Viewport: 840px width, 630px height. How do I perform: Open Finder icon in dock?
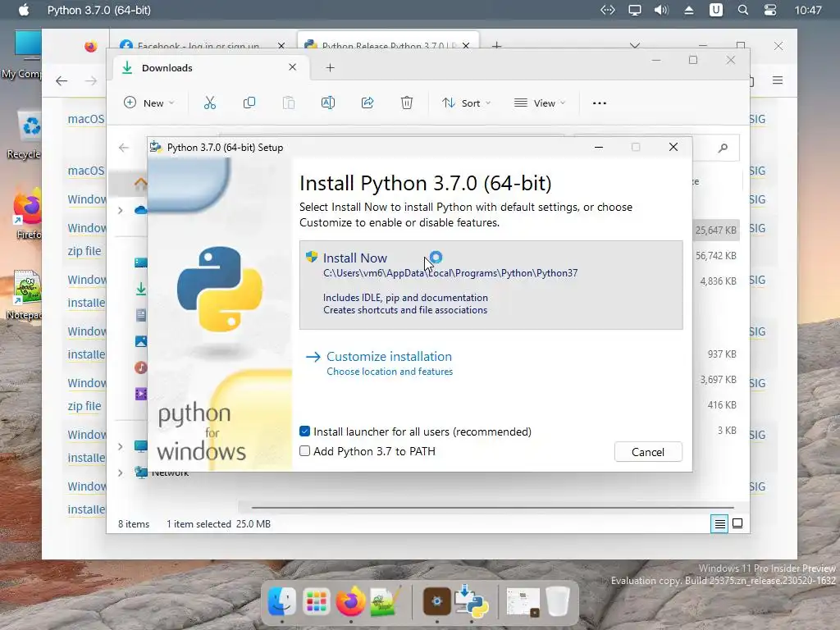(282, 601)
